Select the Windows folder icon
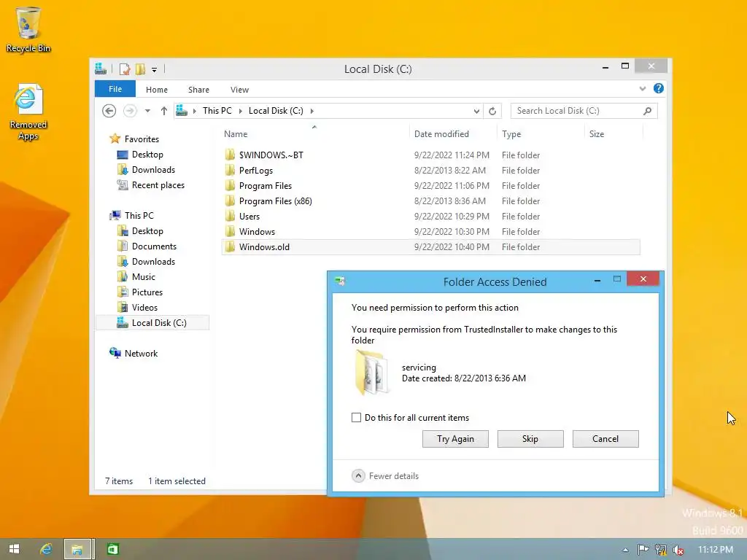 (230, 231)
